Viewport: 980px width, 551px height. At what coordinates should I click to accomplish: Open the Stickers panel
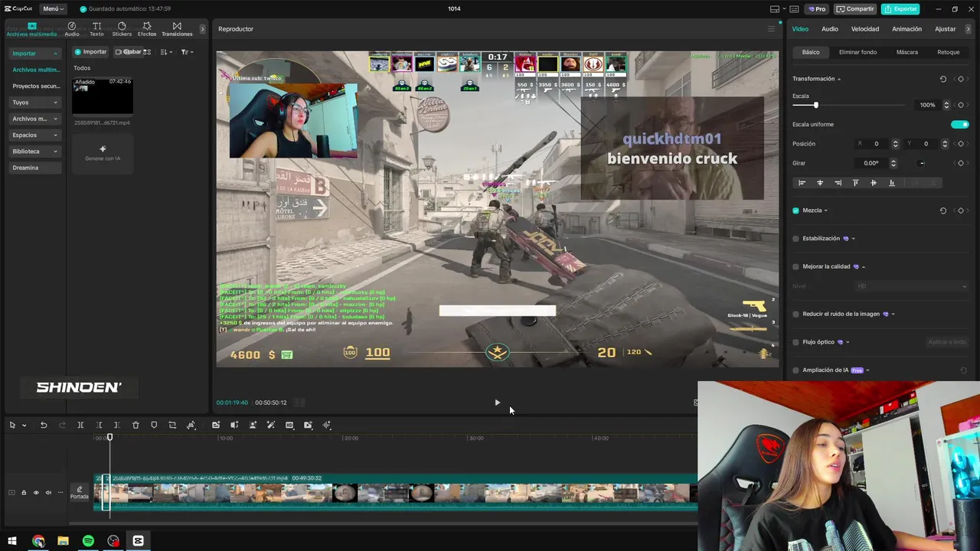point(122,29)
